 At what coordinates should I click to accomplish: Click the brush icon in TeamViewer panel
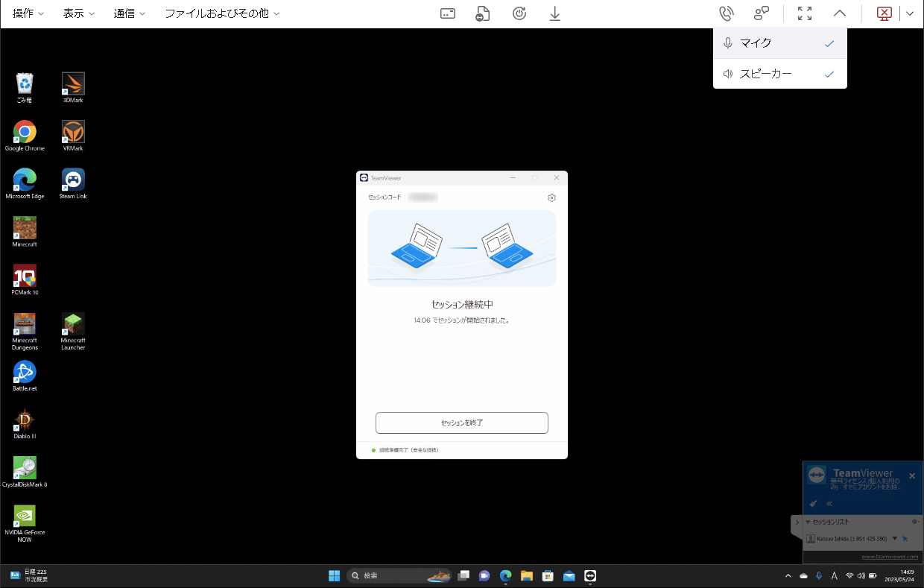[814, 504]
